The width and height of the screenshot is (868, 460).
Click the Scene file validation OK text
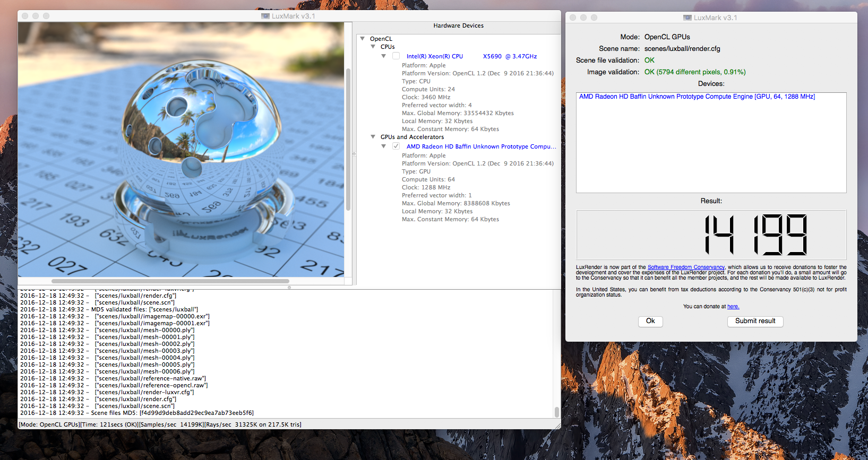tap(649, 60)
